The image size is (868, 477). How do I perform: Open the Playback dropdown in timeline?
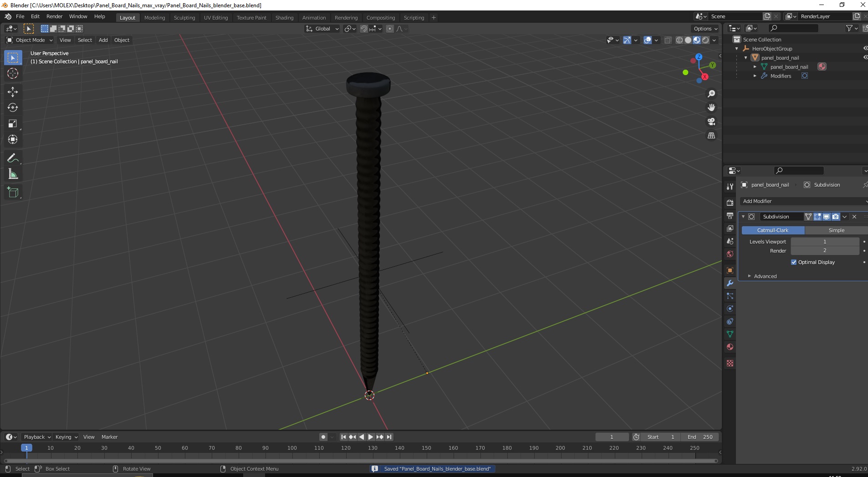point(37,437)
